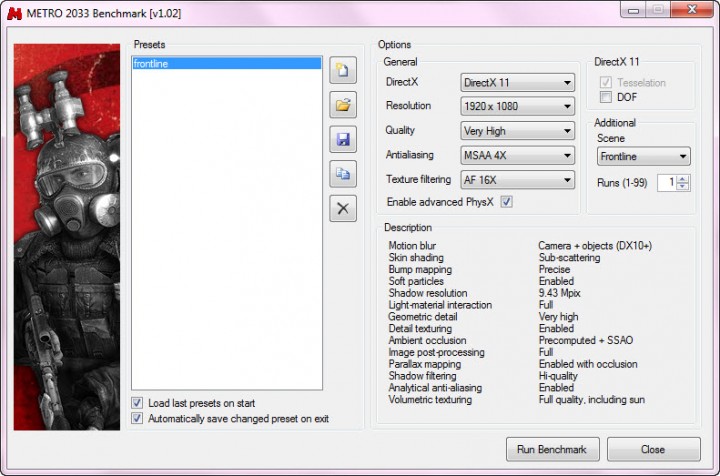Open the Scene dropdown

pos(643,157)
